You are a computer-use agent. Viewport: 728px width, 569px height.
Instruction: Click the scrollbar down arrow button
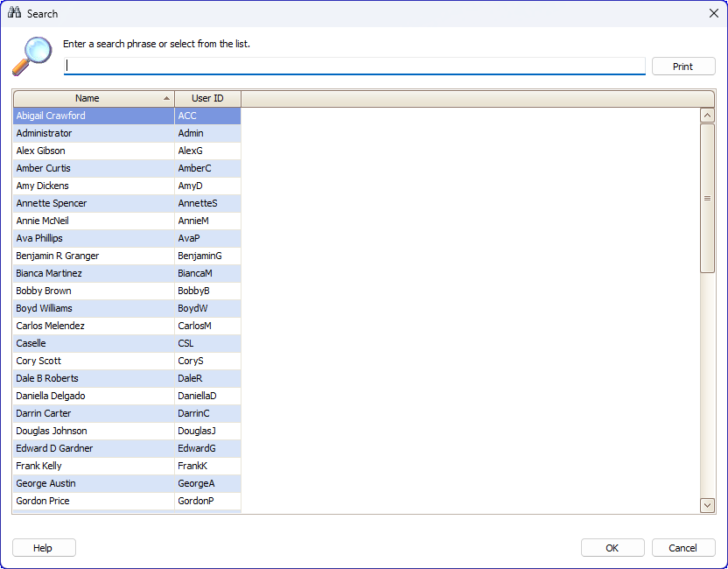707,505
